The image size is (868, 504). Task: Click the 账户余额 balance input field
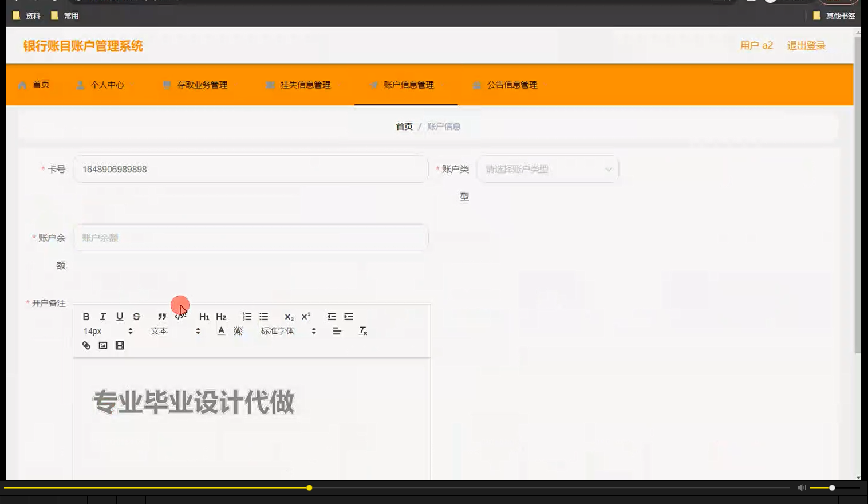(x=250, y=237)
